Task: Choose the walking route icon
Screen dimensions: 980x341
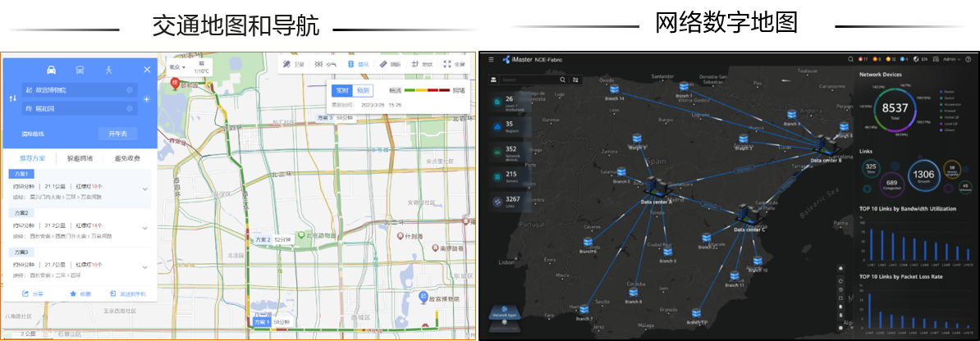Action: [108, 70]
